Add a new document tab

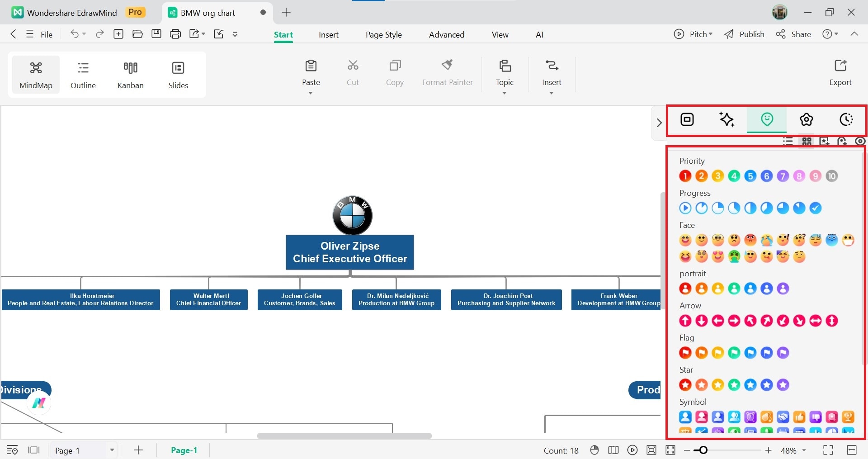coord(286,13)
